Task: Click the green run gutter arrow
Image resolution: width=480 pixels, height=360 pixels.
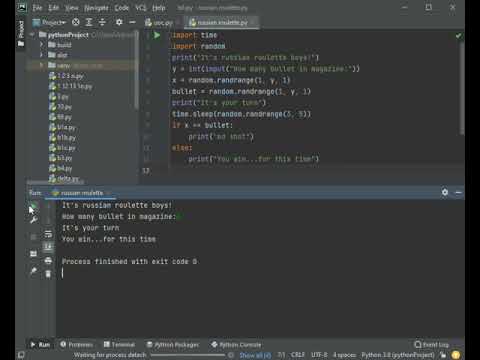Action: 157,35
